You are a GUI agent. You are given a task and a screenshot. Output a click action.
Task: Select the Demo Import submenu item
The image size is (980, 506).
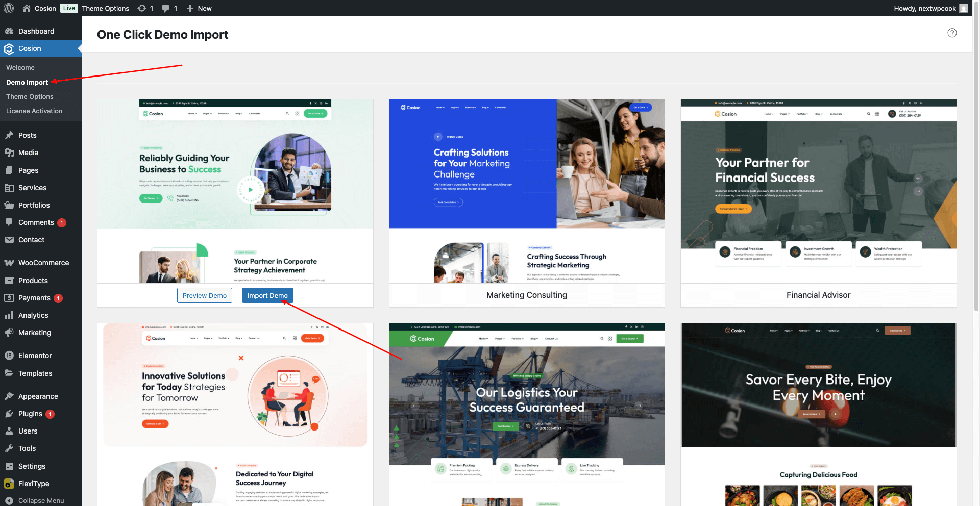pyautogui.click(x=27, y=82)
